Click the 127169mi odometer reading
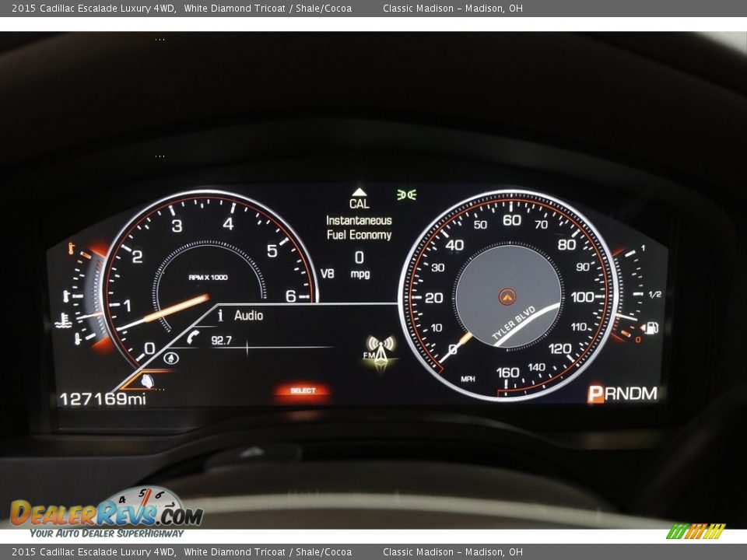747x560 pixels. [103, 399]
